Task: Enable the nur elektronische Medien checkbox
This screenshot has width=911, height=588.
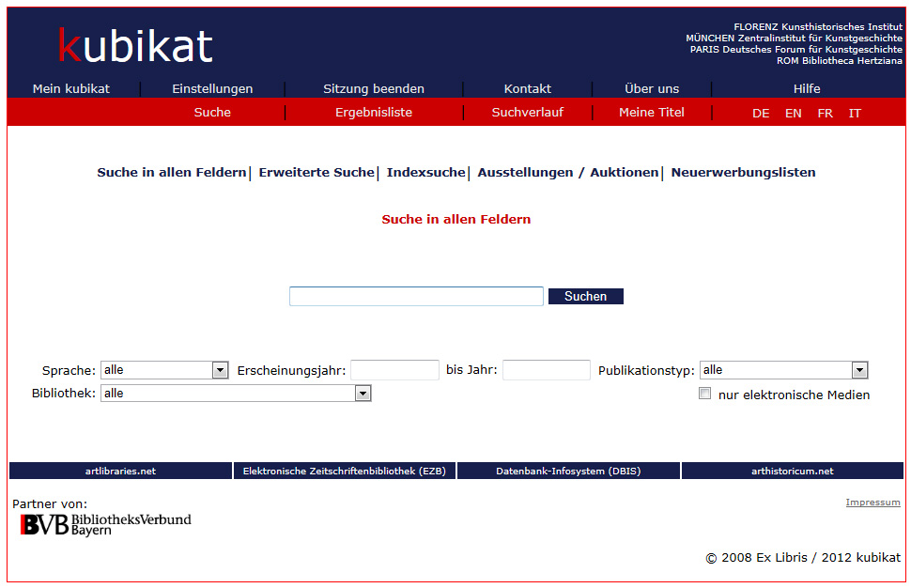Action: (705, 395)
